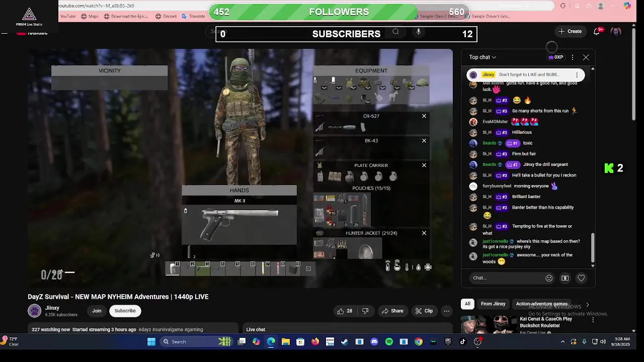
Task: Open the pinned Jiinxy message options menu
Action: (577, 75)
